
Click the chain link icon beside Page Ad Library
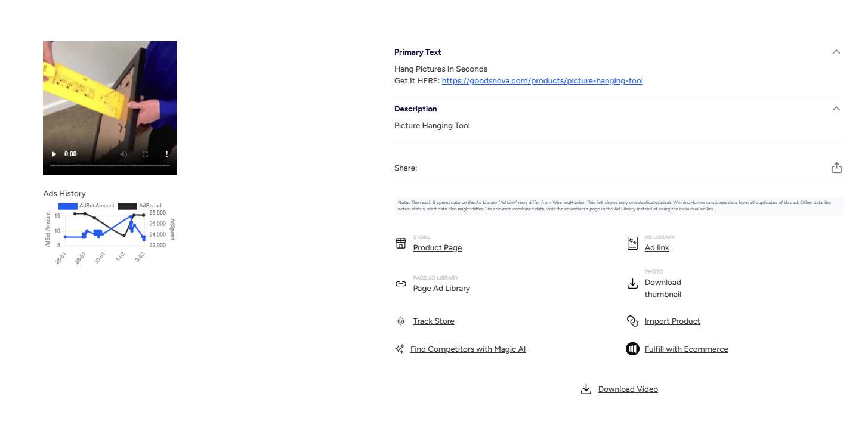point(401,284)
